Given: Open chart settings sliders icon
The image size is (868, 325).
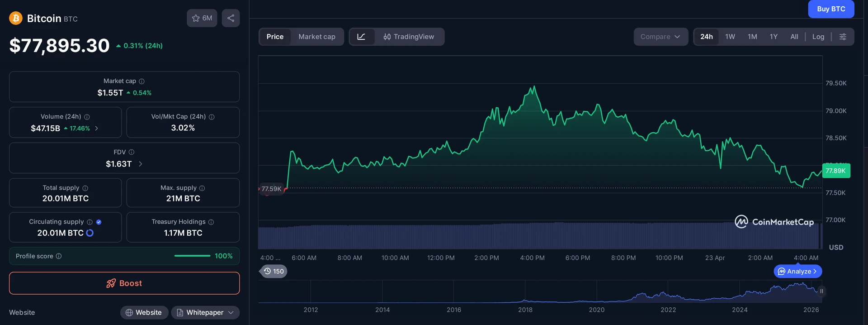Looking at the screenshot, I should pos(843,37).
